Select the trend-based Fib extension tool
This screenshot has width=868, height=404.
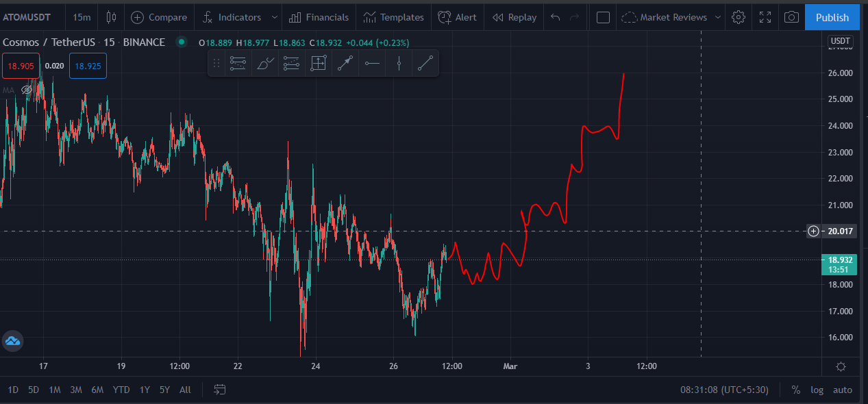coord(291,64)
